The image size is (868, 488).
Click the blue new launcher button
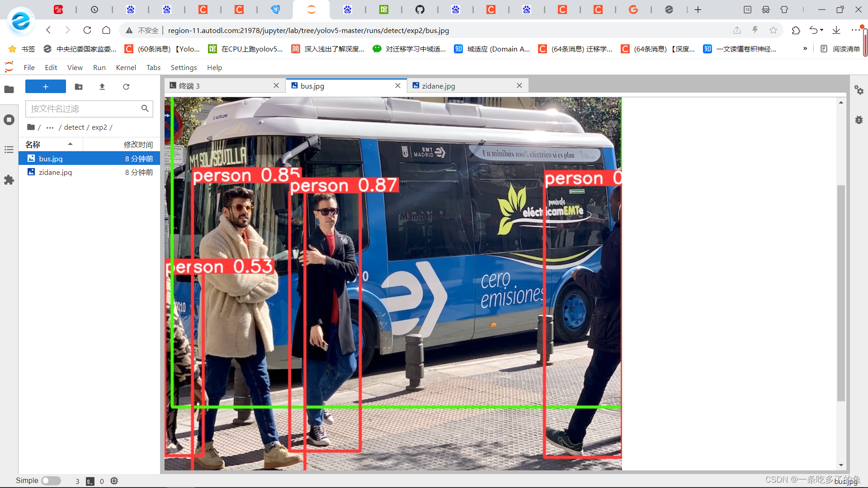(45, 86)
